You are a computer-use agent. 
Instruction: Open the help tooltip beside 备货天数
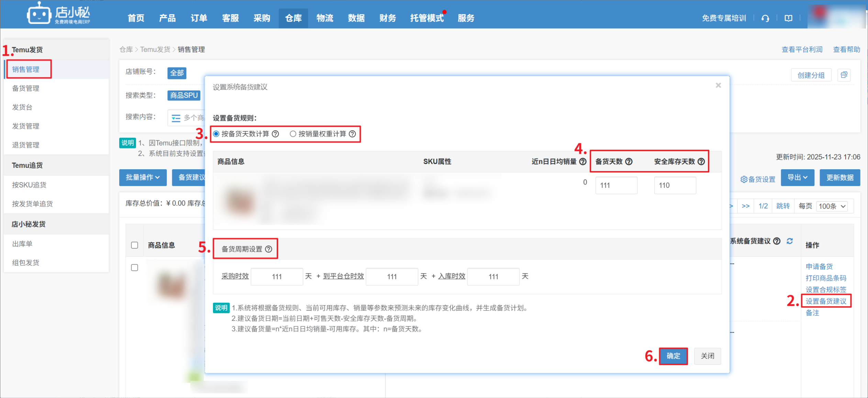coord(629,161)
